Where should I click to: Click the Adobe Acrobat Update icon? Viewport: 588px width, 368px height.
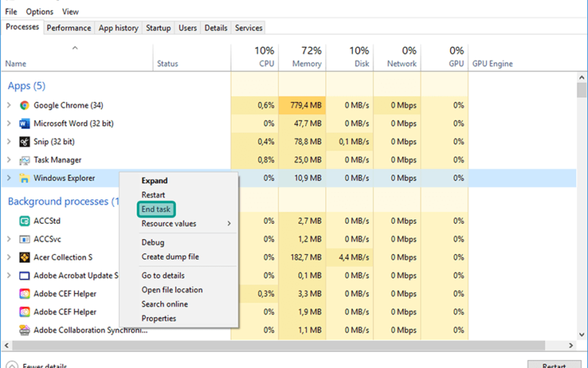(24, 276)
